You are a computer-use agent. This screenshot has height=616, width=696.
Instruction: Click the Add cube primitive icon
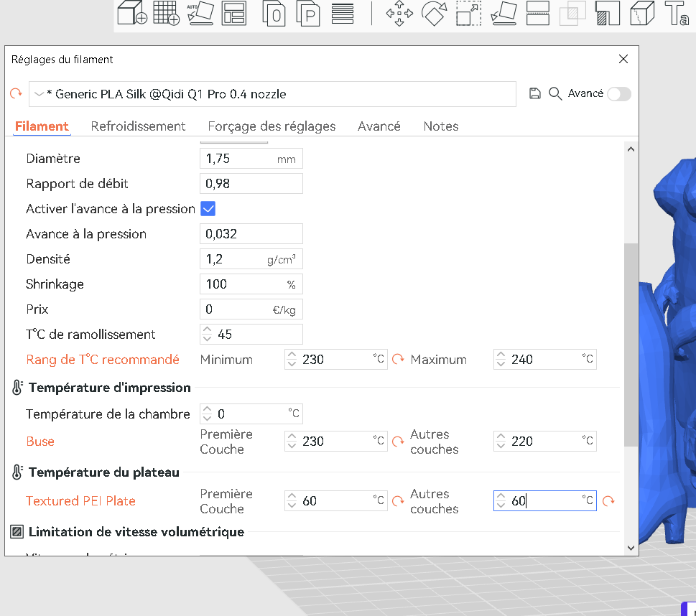click(132, 12)
